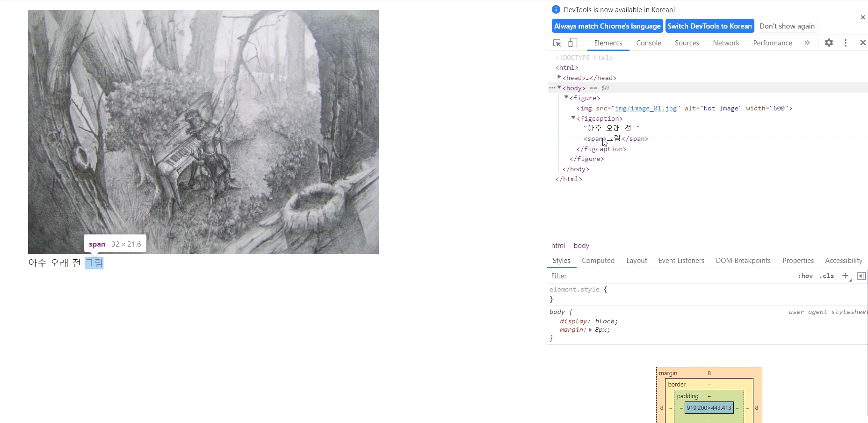Click the alt="Not Image" attribute
Screen dimensions: 868x423
pos(713,108)
